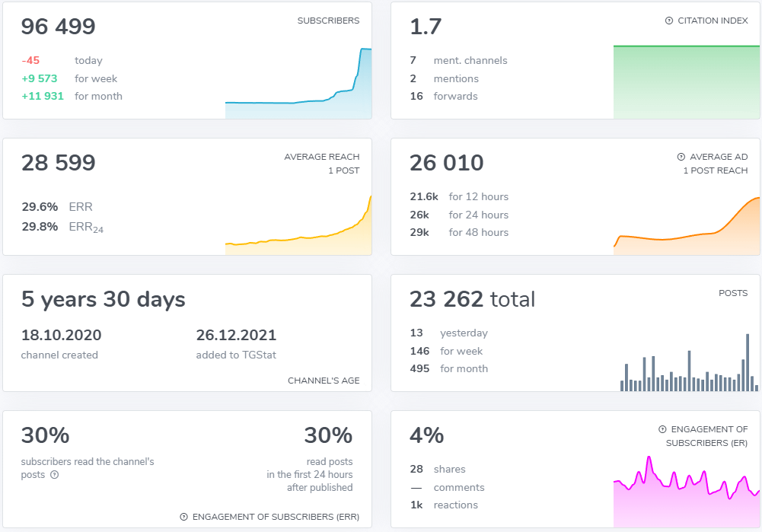The width and height of the screenshot is (762, 532).
Task: Click the help icon beside CITATION INDEX
Action: tap(669, 21)
